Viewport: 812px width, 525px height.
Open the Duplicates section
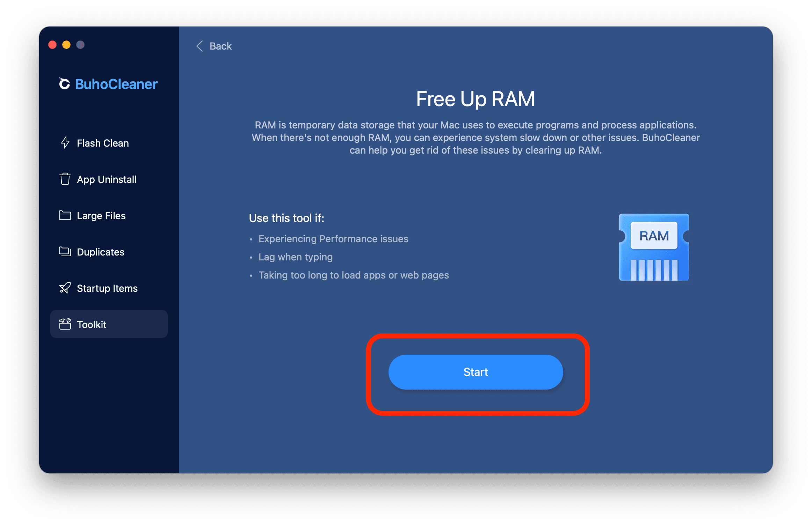click(x=100, y=252)
